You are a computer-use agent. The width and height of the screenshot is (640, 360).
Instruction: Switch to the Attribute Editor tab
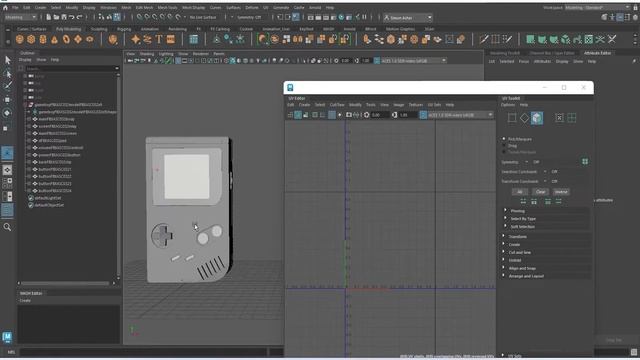coord(597,53)
